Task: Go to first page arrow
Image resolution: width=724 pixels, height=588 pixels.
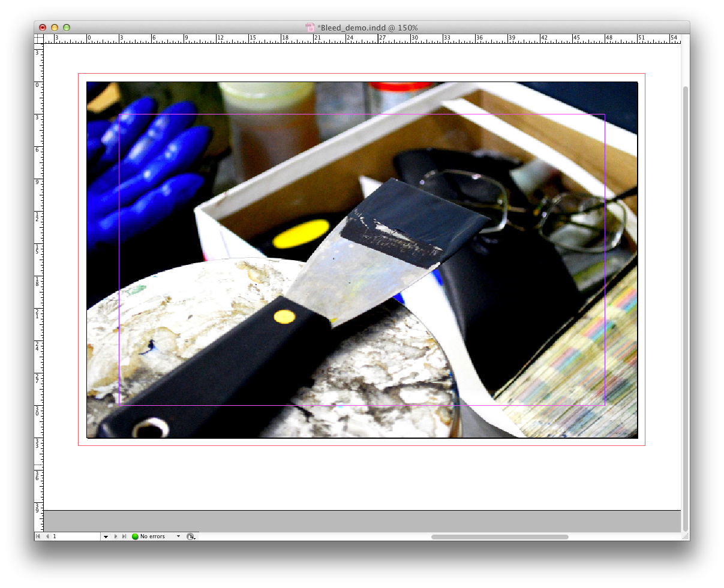Action: coord(38,536)
